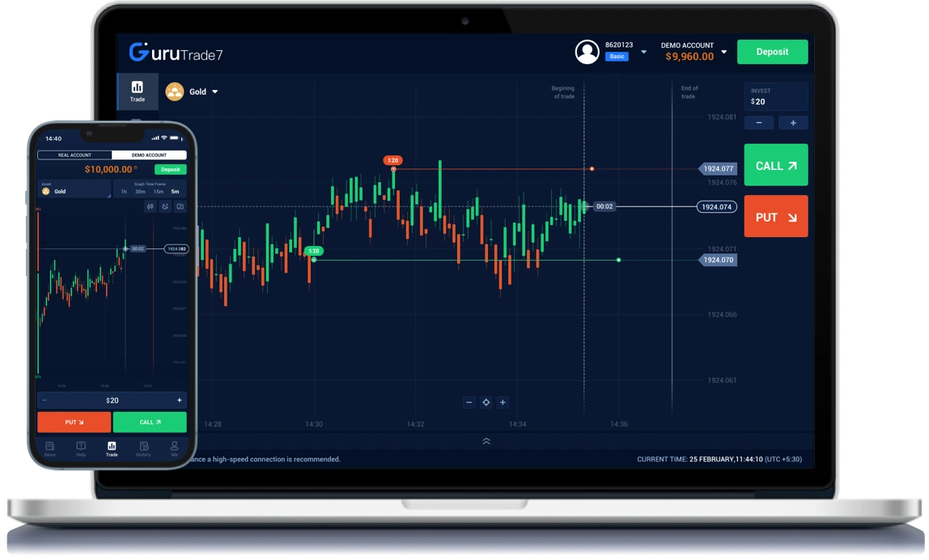929x560 pixels.
Task: Increase the laptop invest amount with the plus button
Action: click(x=793, y=123)
